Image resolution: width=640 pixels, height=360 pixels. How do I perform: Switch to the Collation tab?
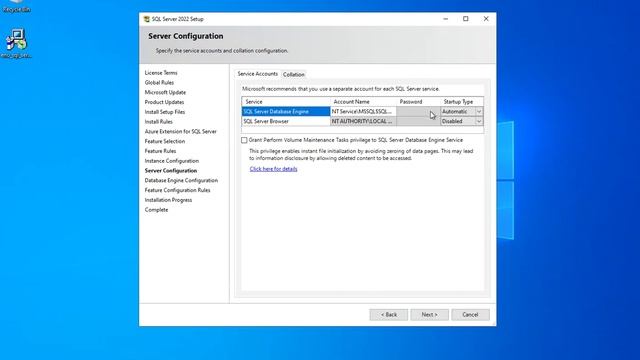click(293, 74)
